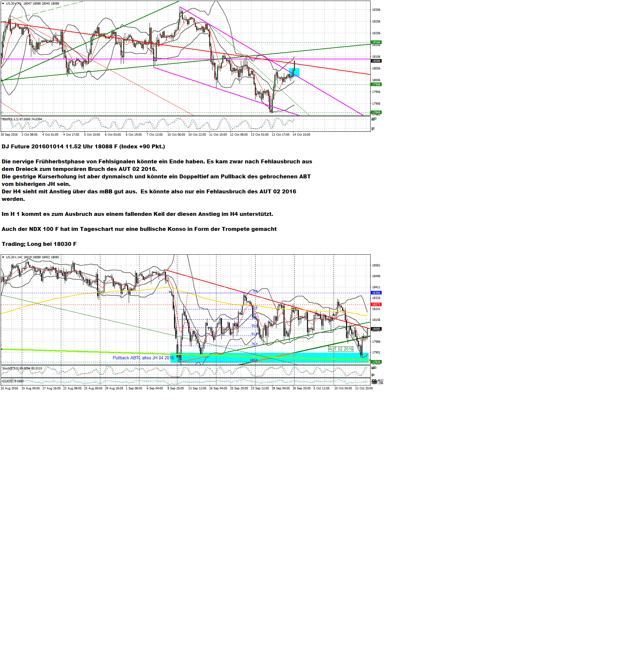Select the Pullback ABTL altes JH label
Screen dimensions: 644x660
click(143, 358)
